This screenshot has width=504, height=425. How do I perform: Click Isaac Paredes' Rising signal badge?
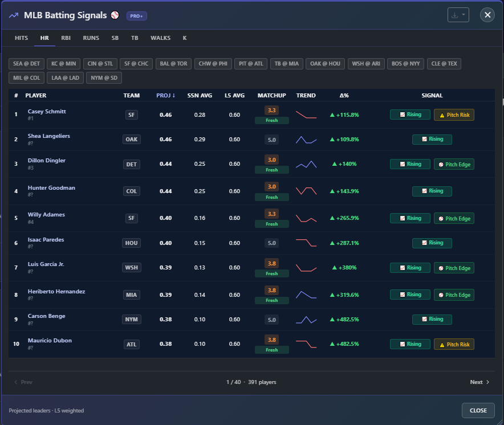432,243
